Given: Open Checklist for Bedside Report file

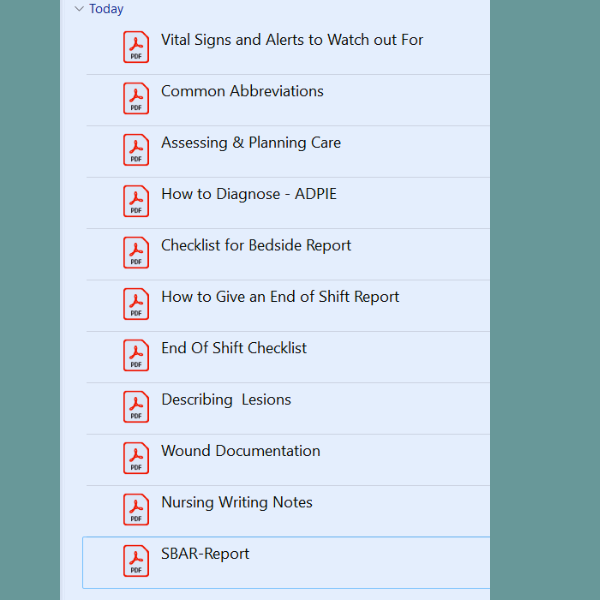Looking at the screenshot, I should (256, 245).
